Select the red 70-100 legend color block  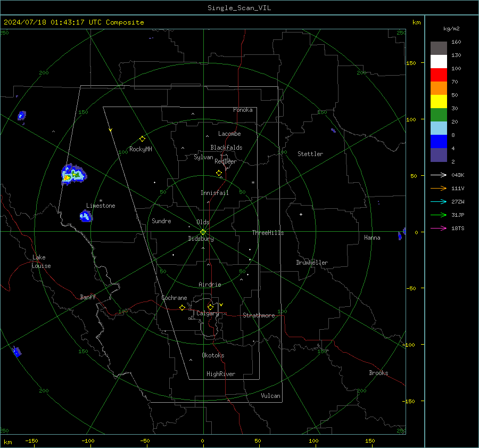coord(439,75)
